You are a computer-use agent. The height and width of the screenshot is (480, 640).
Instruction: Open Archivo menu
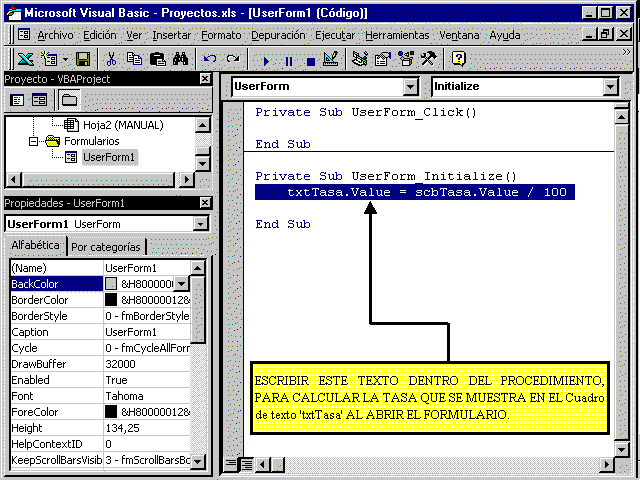[55, 36]
